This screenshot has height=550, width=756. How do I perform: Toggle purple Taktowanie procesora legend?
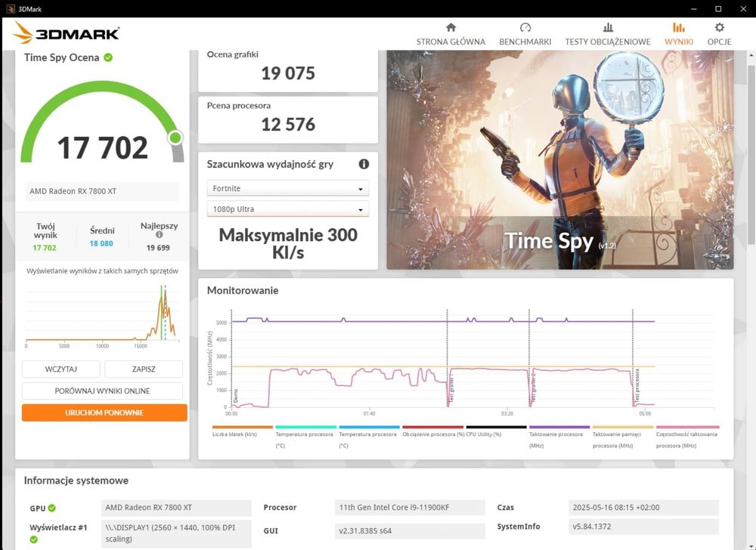[x=559, y=437]
